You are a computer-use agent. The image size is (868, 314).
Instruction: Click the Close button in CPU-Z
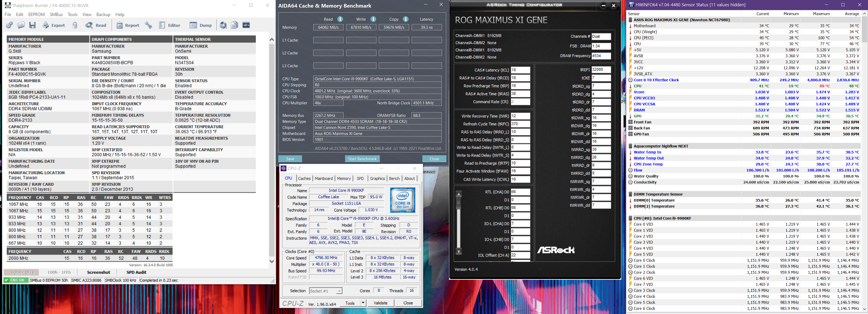tap(408, 303)
